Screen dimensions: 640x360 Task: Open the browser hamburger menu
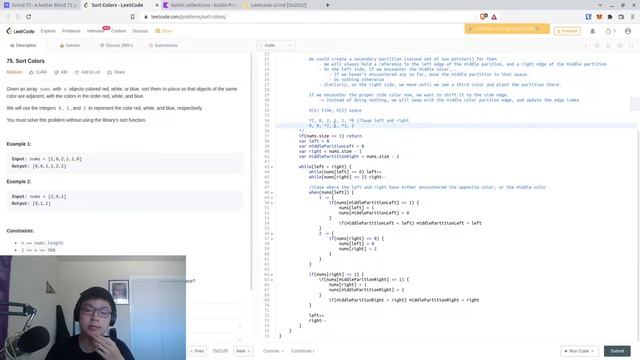[633, 17]
